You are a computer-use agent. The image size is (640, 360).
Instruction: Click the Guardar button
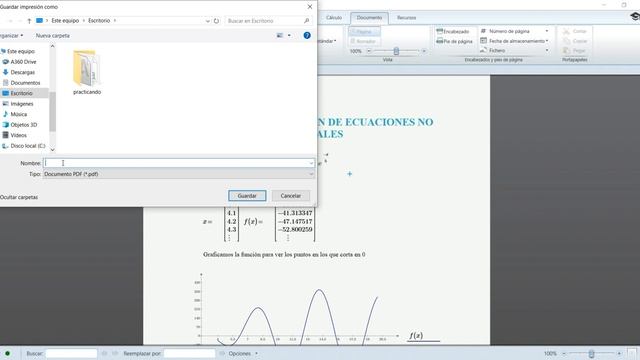247,196
